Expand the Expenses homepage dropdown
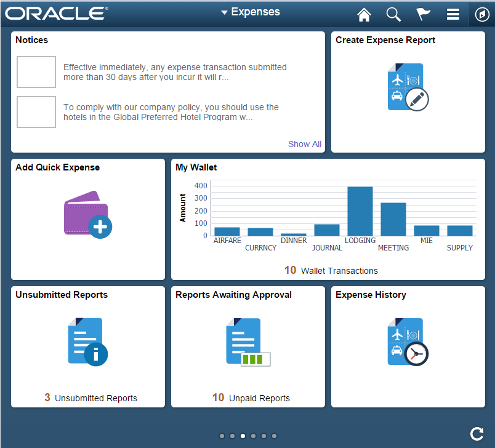 pyautogui.click(x=251, y=12)
